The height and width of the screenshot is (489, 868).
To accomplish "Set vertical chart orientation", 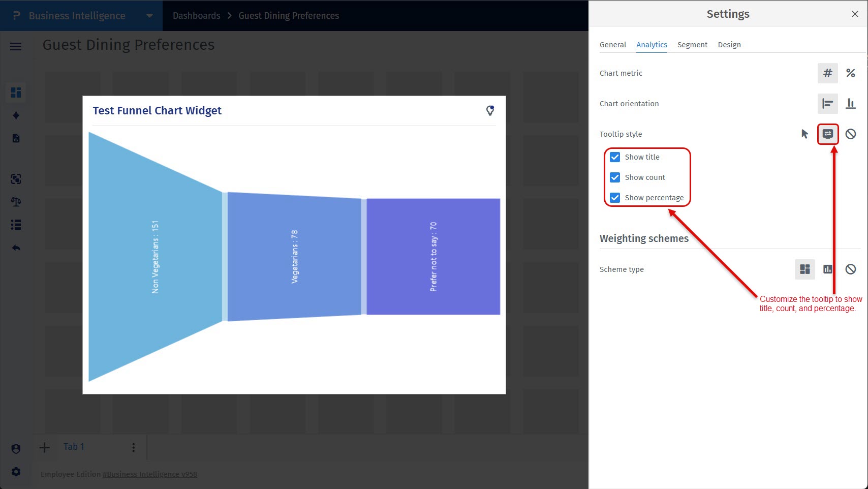I will (x=850, y=104).
